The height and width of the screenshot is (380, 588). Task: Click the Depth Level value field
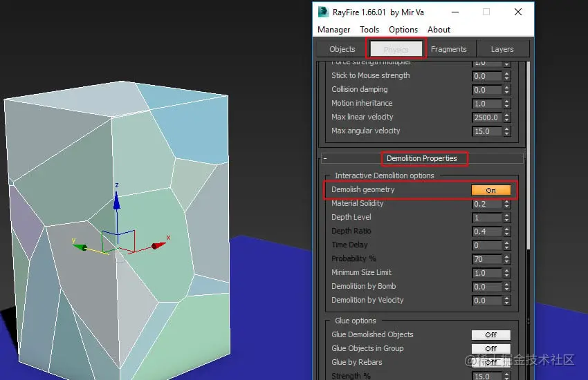[487, 218]
